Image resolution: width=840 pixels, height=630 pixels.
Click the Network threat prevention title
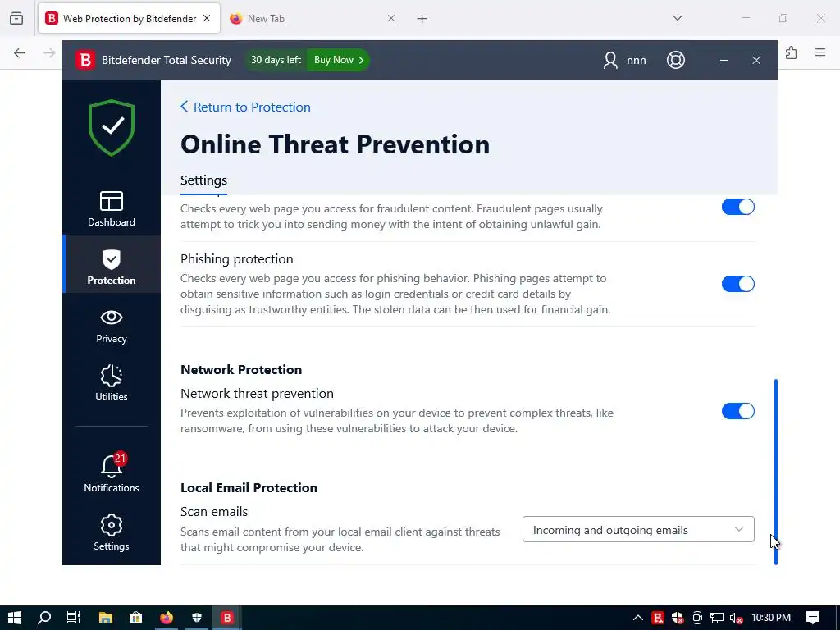[x=257, y=393]
